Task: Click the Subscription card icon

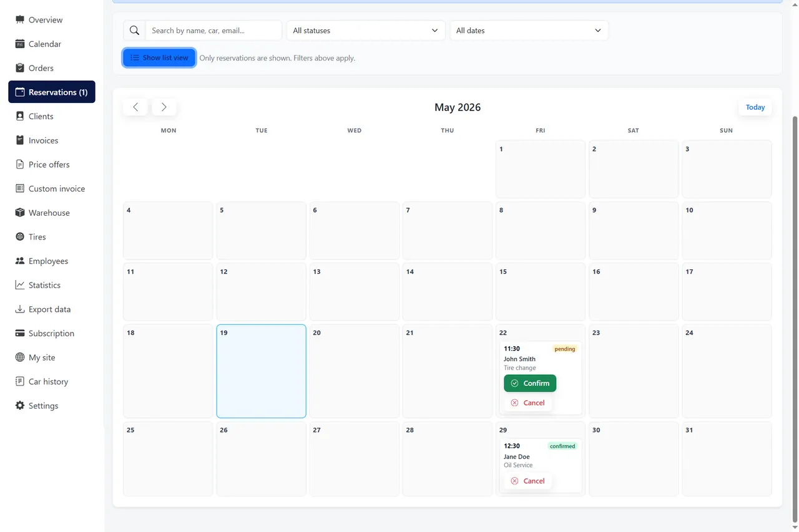Action: (20, 333)
